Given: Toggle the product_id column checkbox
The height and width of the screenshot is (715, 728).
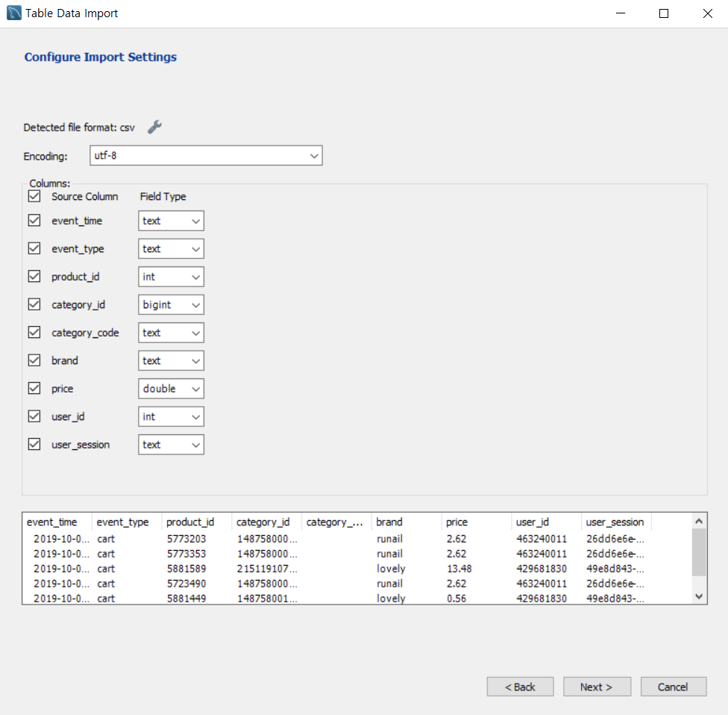Looking at the screenshot, I should pos(34,276).
